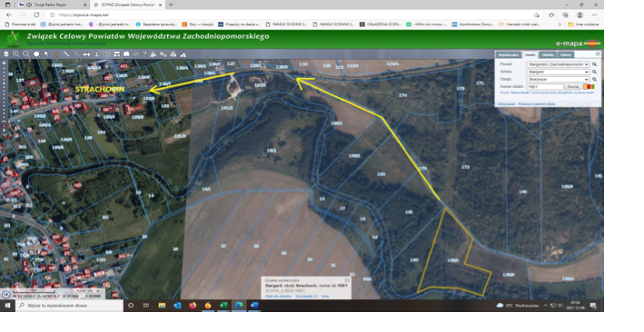Click the full extent zoom tool
Screen dimensions: 644x332
[36, 54]
